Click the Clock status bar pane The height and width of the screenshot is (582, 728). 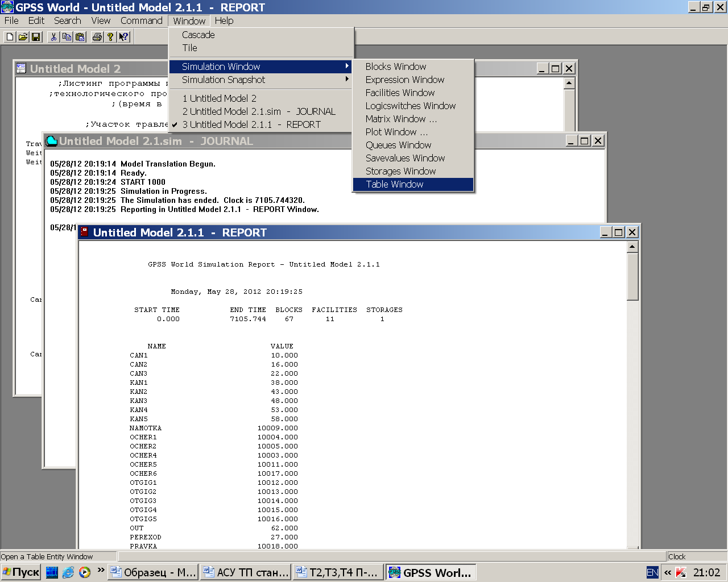(x=696, y=556)
